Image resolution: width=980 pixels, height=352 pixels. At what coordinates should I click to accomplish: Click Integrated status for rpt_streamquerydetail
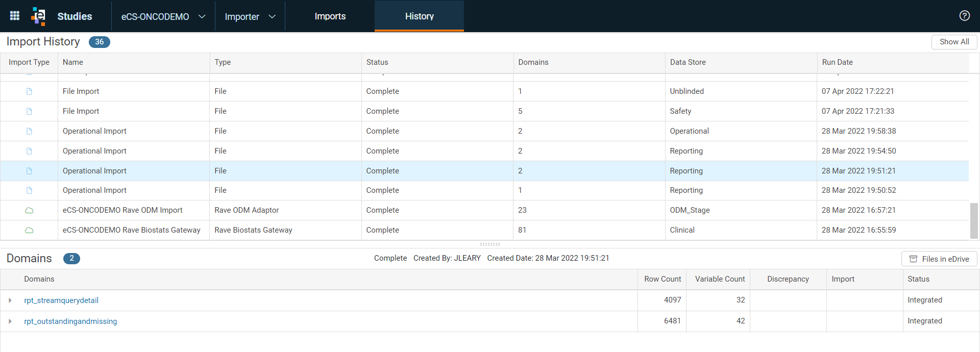coord(924,300)
